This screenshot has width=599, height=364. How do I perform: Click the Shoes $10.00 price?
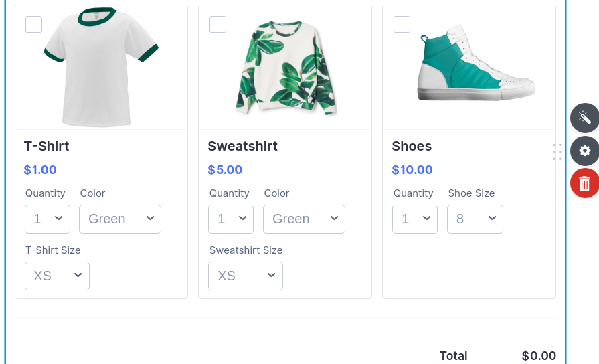[x=412, y=170]
